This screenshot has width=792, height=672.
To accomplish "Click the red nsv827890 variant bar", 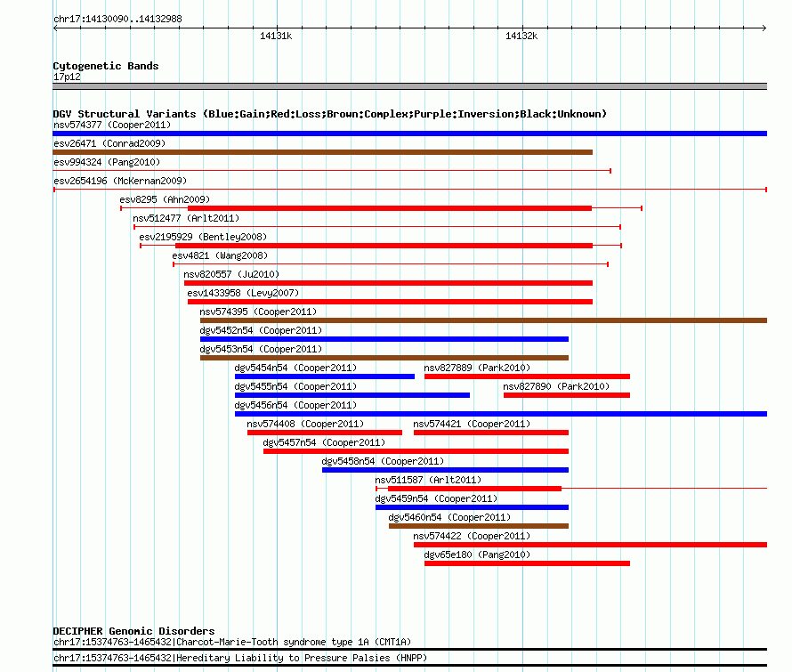I will pos(567,395).
